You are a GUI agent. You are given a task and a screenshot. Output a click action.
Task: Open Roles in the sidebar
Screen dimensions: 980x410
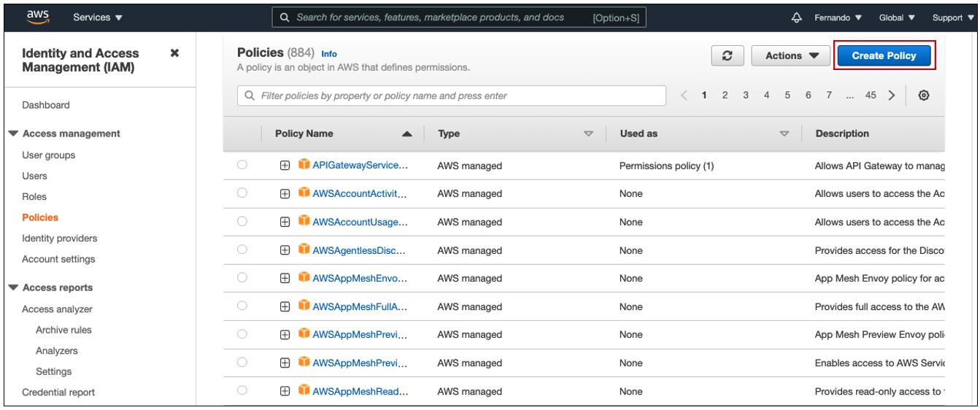coord(34,197)
